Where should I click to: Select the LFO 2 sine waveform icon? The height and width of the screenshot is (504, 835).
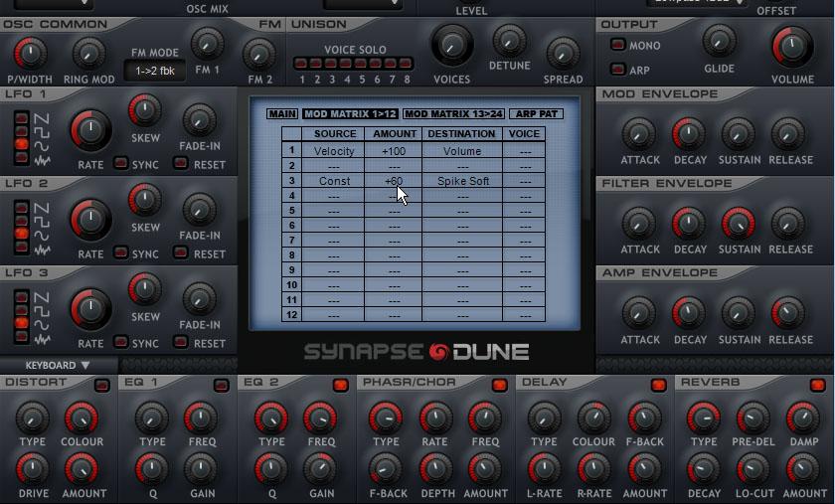click(x=42, y=235)
